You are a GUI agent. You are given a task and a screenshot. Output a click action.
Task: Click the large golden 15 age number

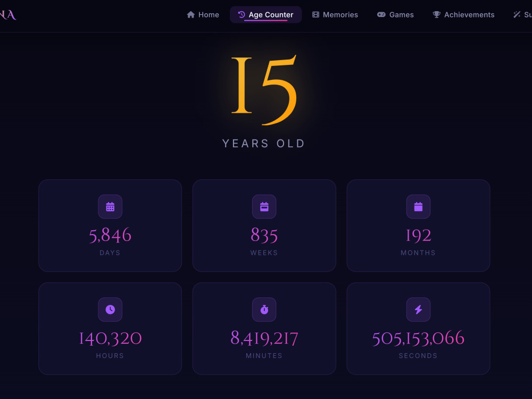(264, 90)
